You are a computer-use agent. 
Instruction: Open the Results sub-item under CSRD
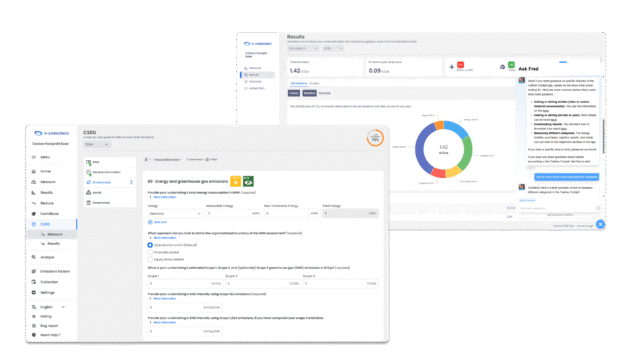click(52, 244)
